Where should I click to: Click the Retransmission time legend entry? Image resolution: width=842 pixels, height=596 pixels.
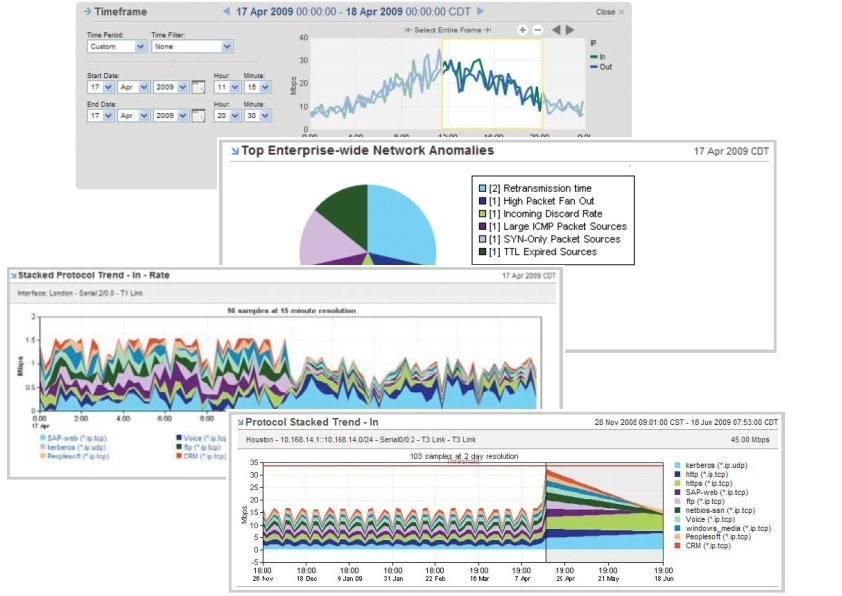pyautogui.click(x=535, y=188)
